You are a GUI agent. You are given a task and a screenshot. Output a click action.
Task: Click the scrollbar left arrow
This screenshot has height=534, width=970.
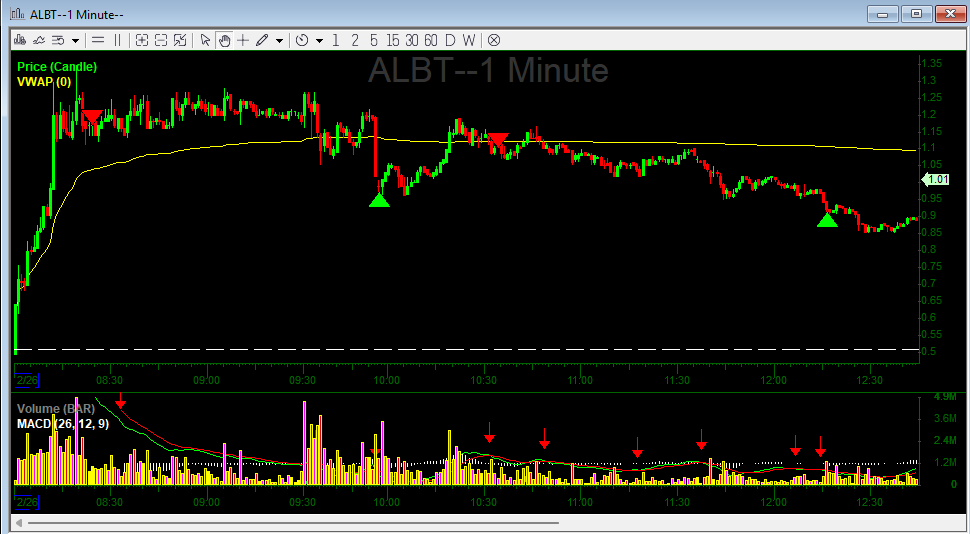19,523
